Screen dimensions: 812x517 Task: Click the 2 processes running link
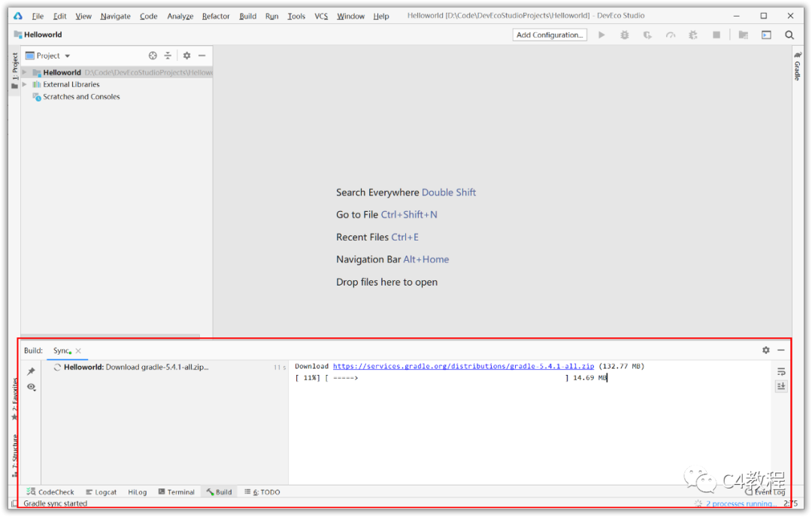(741, 503)
